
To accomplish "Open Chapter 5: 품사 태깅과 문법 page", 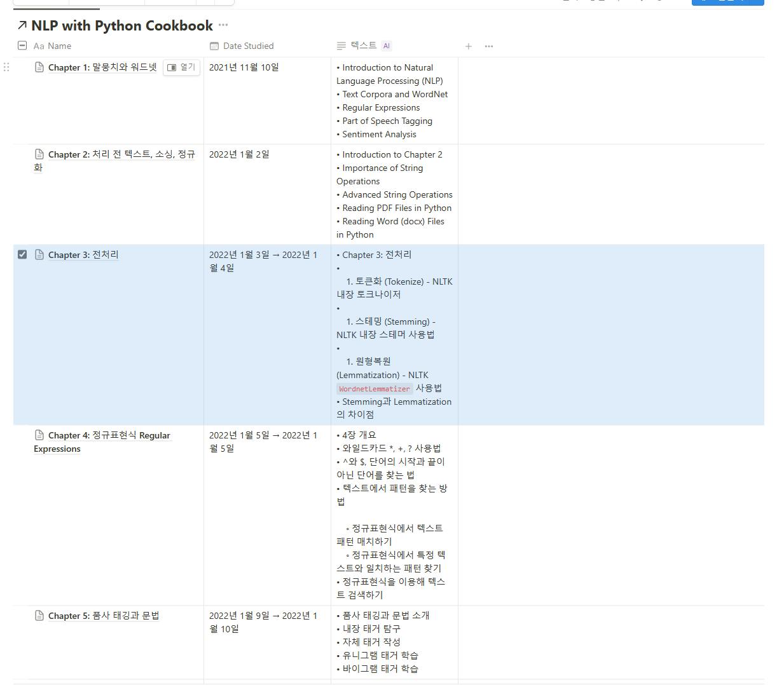I will coord(104,616).
